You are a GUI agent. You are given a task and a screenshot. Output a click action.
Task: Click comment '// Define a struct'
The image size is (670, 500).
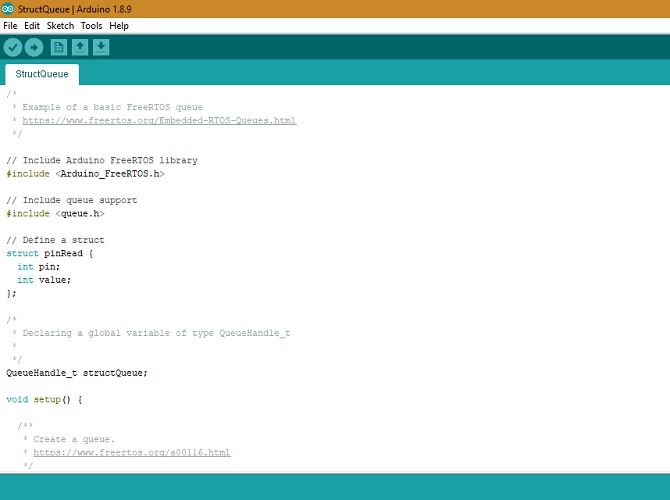(56, 240)
